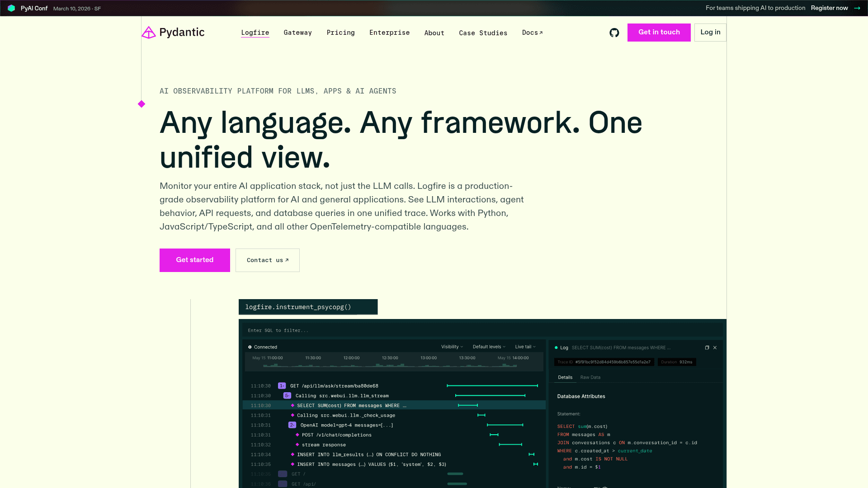Open the Pricing menu item
Screen dimensions: 868x488
click(x=340, y=33)
